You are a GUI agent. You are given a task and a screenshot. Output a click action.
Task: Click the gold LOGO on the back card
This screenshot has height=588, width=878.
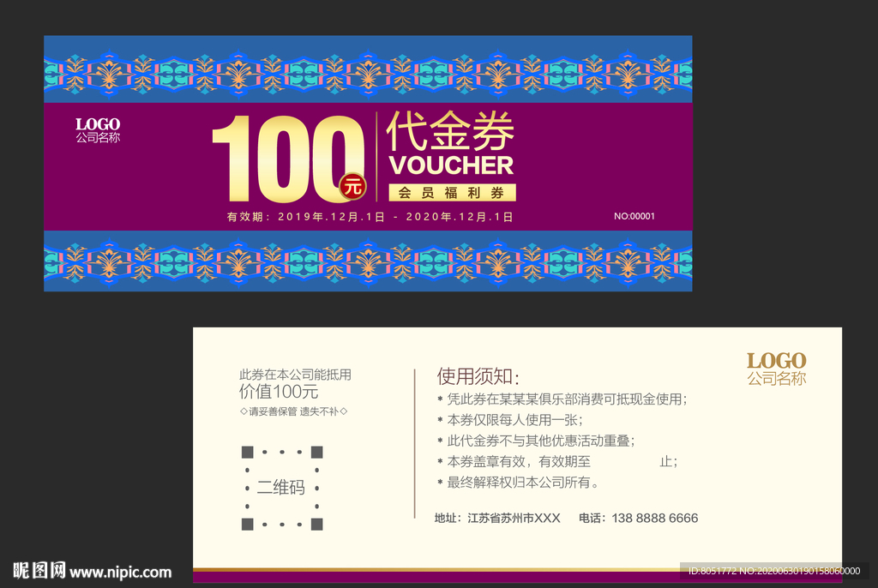777,361
